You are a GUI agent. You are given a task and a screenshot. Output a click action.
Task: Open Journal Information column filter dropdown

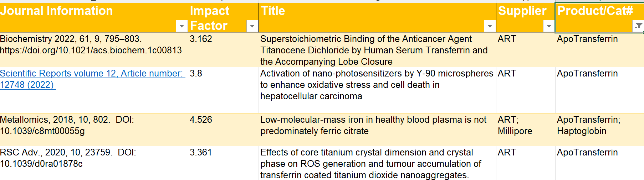click(182, 26)
